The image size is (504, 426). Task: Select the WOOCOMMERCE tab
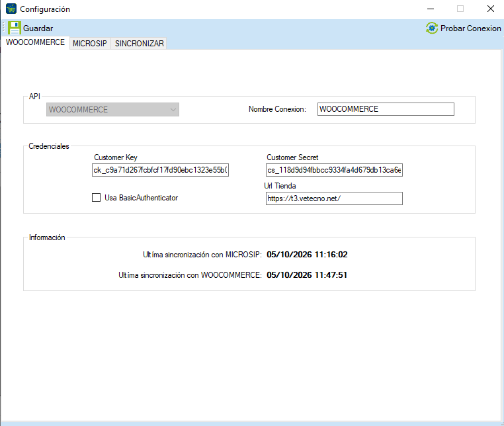(x=35, y=42)
